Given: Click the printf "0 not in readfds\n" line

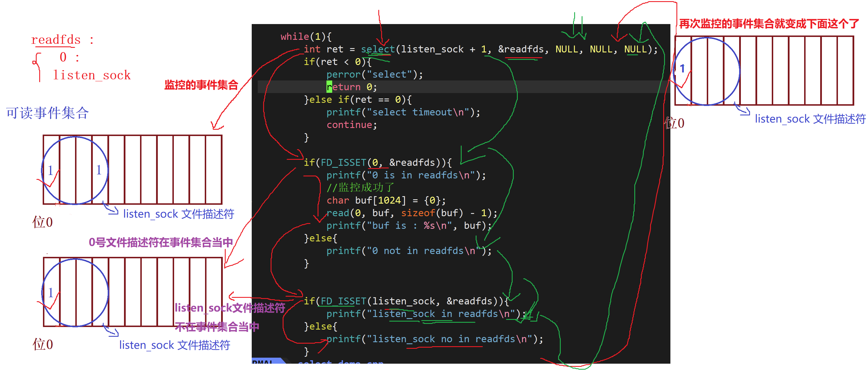Looking at the screenshot, I should click(409, 251).
